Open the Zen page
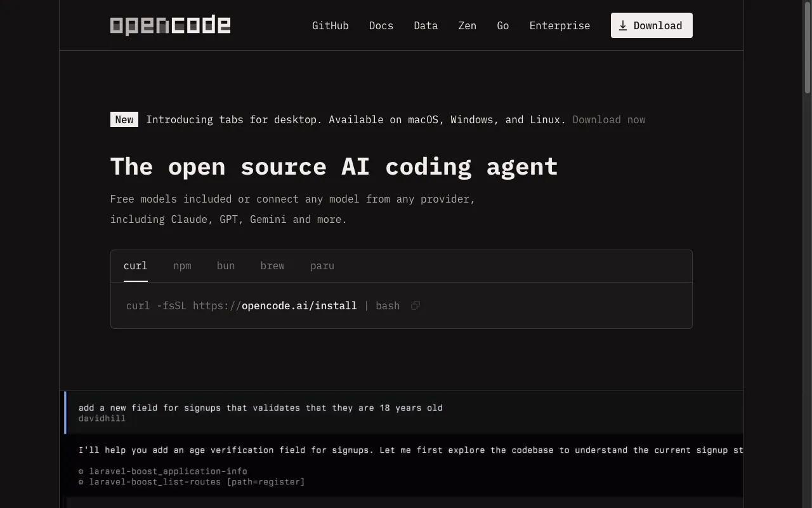This screenshot has height=508, width=812. click(468, 25)
